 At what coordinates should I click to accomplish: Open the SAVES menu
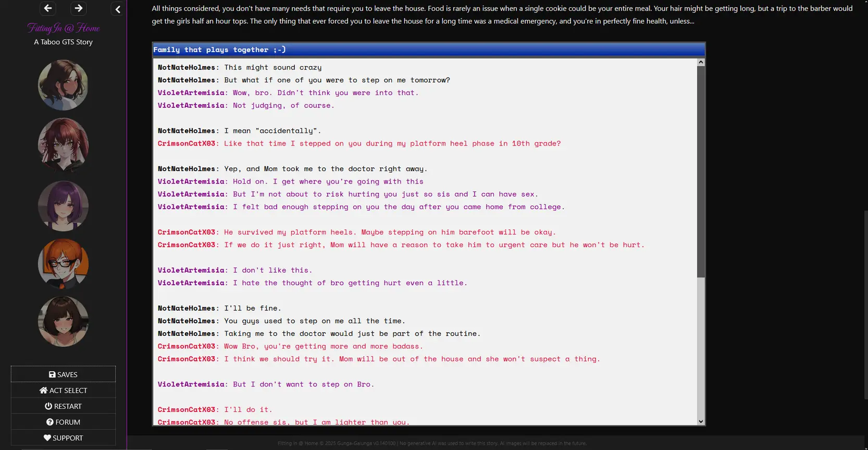click(x=63, y=374)
